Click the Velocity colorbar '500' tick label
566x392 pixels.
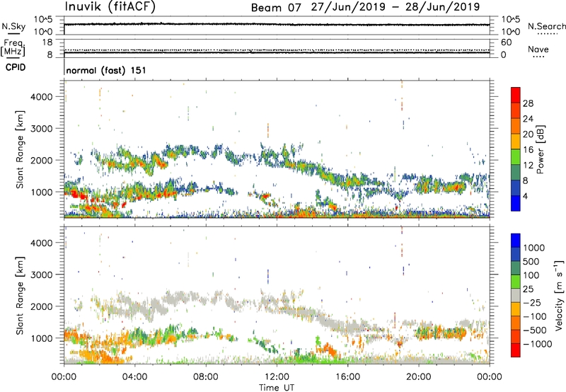(x=533, y=261)
